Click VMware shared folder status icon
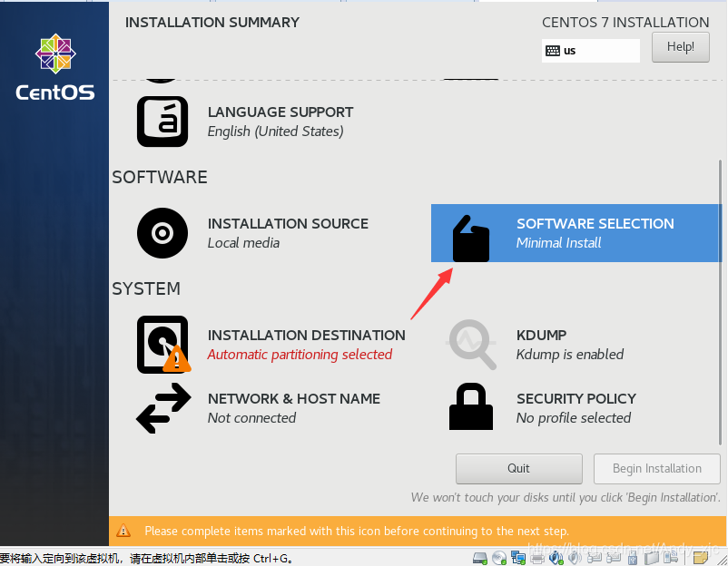This screenshot has width=728, height=566. click(652, 558)
